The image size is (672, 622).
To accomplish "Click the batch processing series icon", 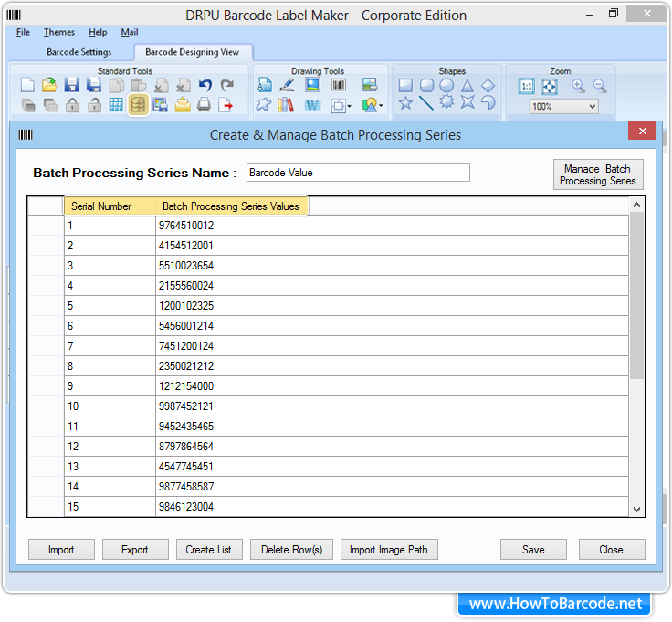I will point(138,105).
